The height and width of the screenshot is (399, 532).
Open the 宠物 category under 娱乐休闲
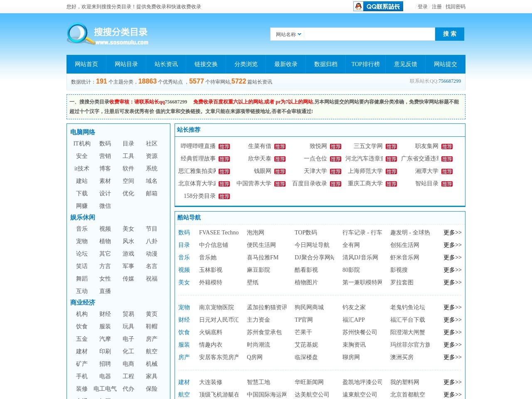click(x=81, y=241)
